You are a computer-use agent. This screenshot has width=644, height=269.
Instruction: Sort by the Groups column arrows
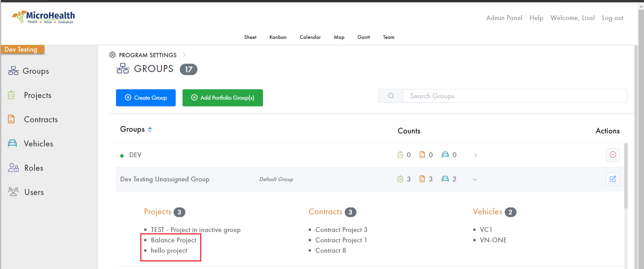click(150, 129)
